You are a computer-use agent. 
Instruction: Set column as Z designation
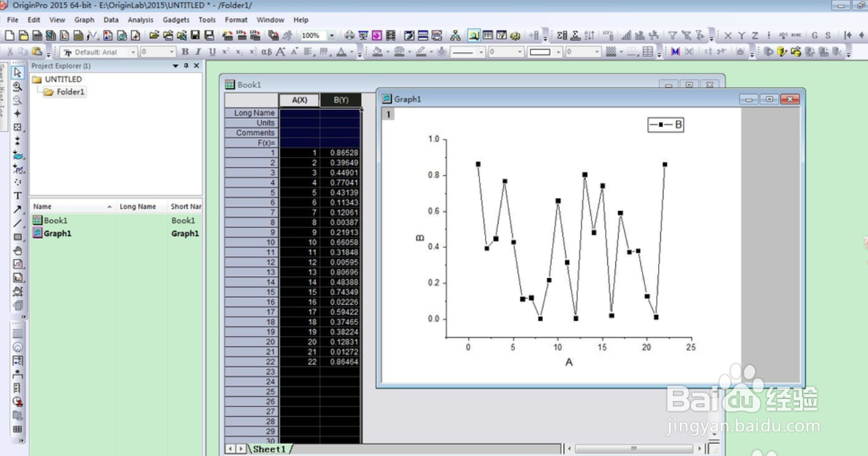tap(755, 35)
